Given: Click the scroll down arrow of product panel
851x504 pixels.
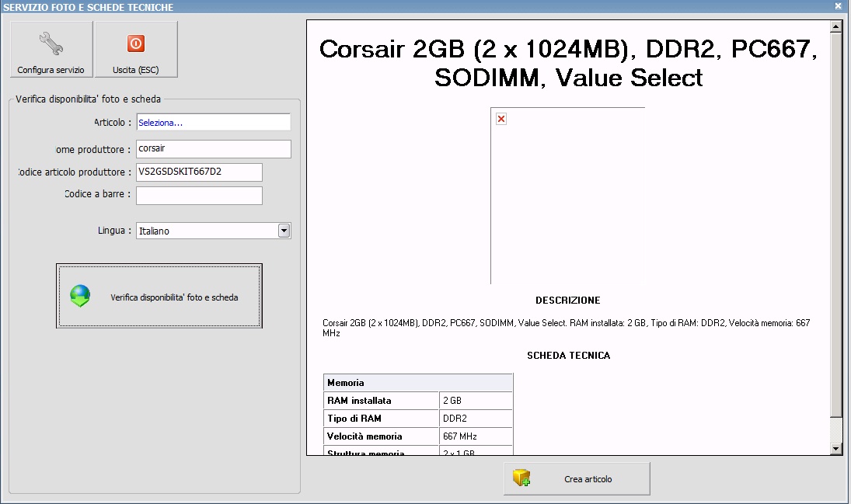Looking at the screenshot, I should pos(835,449).
